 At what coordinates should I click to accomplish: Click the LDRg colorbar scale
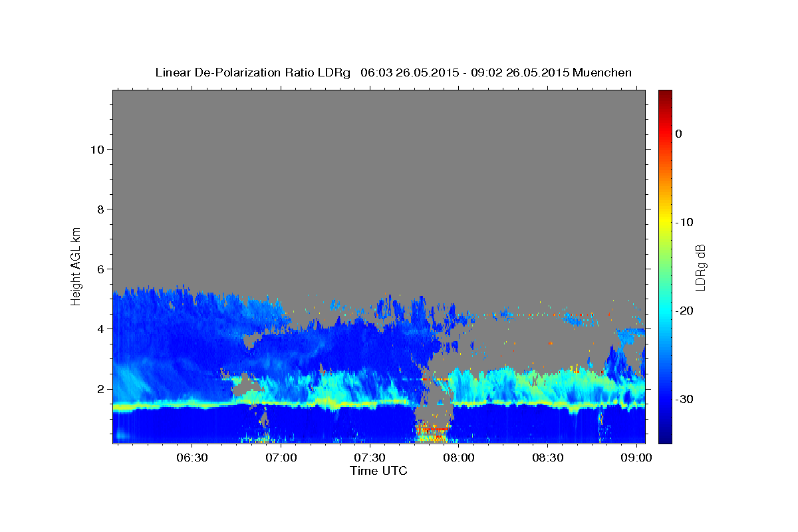point(665,266)
